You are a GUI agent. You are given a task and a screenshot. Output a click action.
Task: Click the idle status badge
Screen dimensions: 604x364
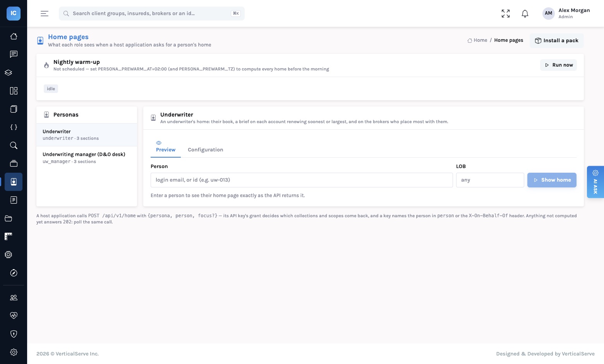(x=51, y=89)
